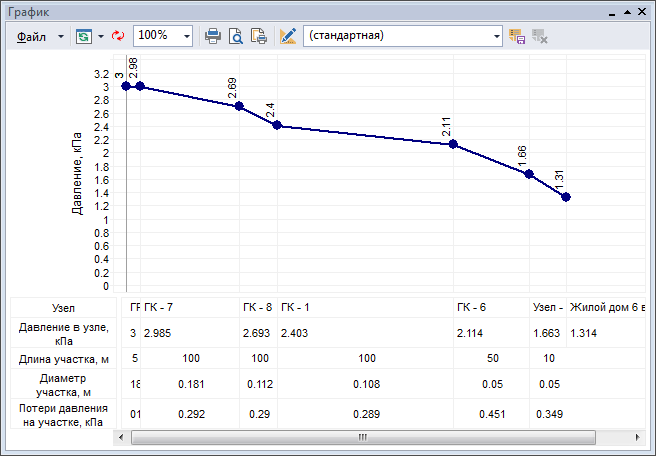Screen dimensions: 656x456
Task: Click the 2.69 data point on graph
Action: [239, 106]
